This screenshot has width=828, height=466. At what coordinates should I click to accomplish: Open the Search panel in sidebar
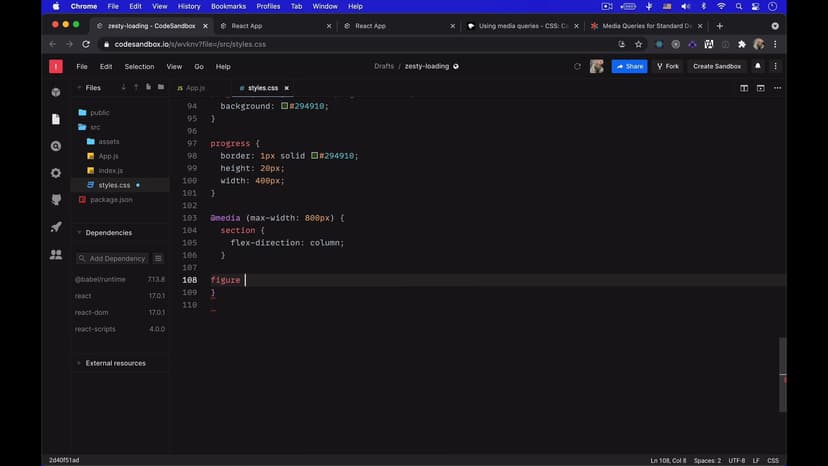[x=56, y=146]
